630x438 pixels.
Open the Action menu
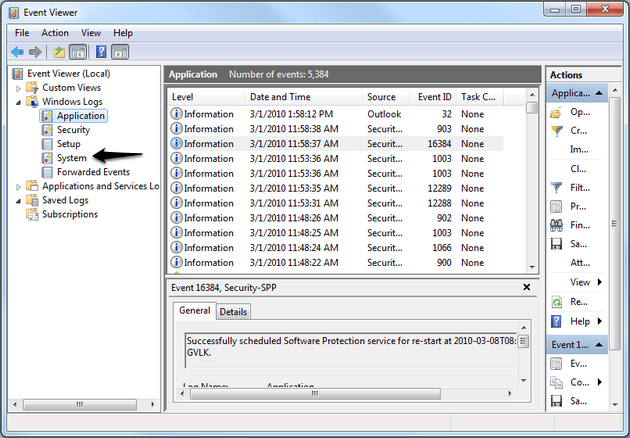tap(55, 33)
